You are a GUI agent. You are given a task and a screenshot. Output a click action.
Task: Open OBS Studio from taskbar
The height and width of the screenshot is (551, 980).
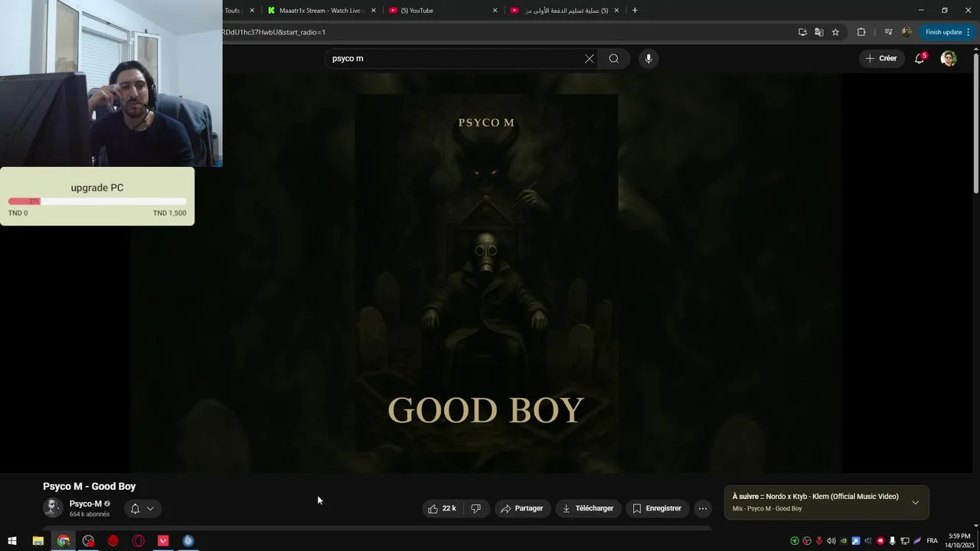click(89, 541)
